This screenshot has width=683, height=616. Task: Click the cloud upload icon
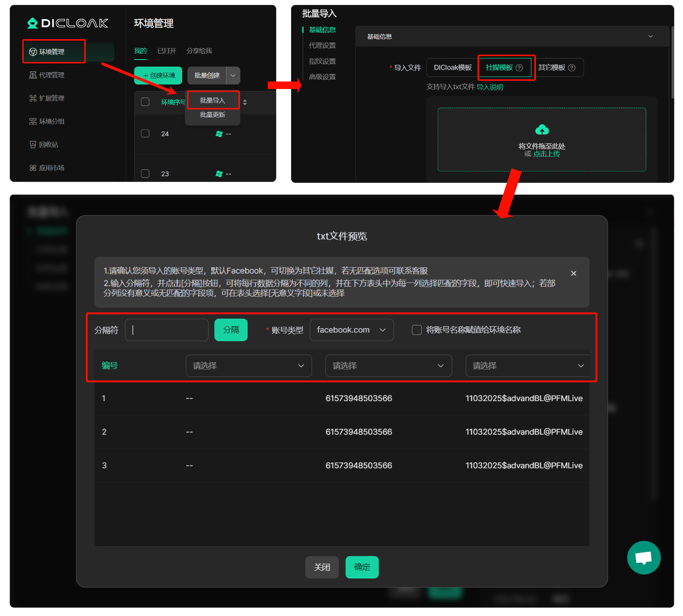tap(542, 130)
